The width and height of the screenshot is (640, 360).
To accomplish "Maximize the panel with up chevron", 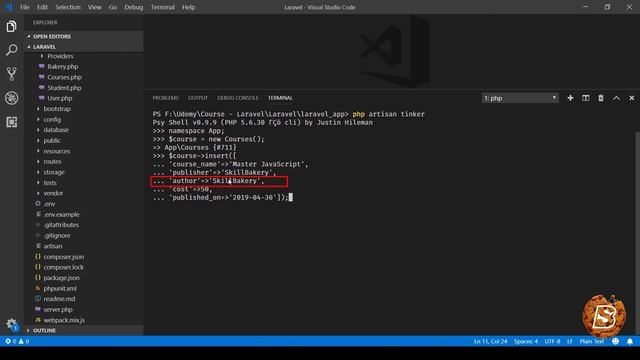I will pyautogui.click(x=616, y=98).
